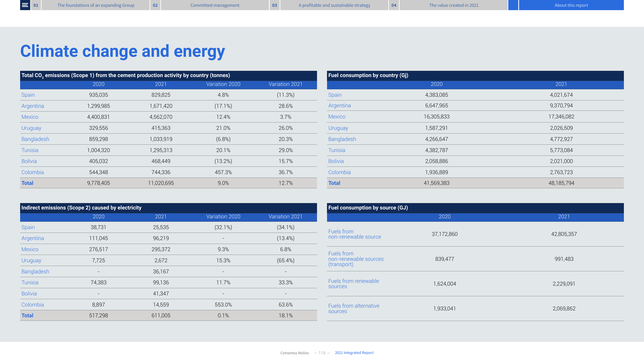Select Spain 2020 CO2 value 935,035
The width and height of the screenshot is (644, 362).
coord(99,95)
